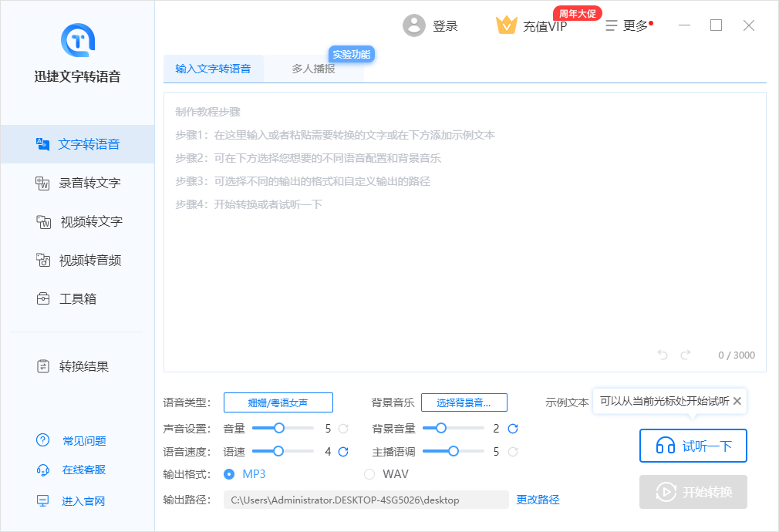Click the 文字转语音 sidebar icon
This screenshot has width=779, height=532.
42,144
